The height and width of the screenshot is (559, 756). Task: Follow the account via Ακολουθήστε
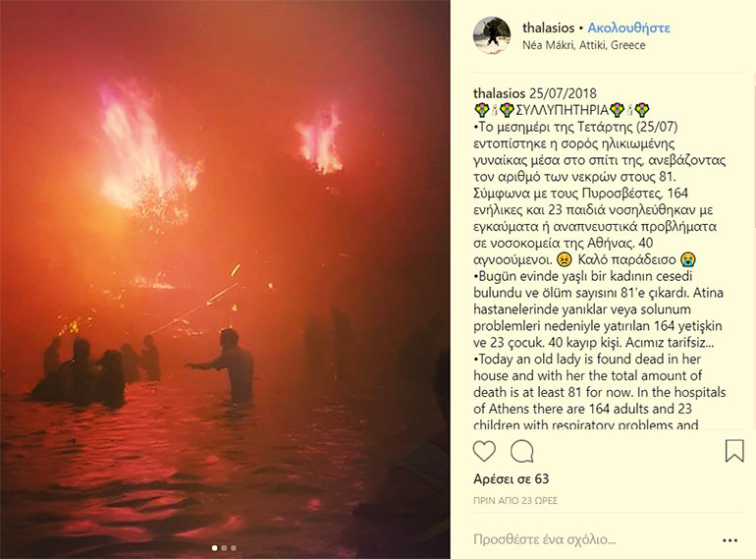[x=628, y=28]
